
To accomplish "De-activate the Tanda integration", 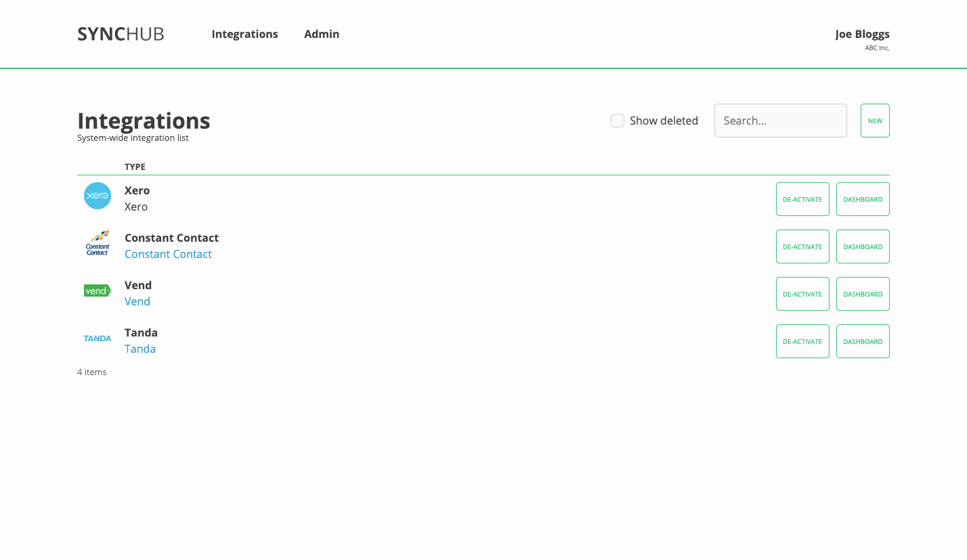I will [x=802, y=341].
